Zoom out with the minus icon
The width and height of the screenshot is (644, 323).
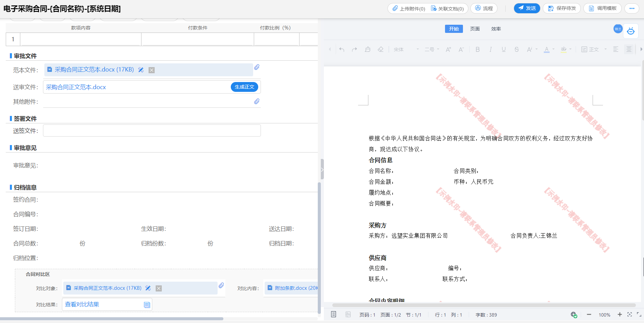point(589,315)
